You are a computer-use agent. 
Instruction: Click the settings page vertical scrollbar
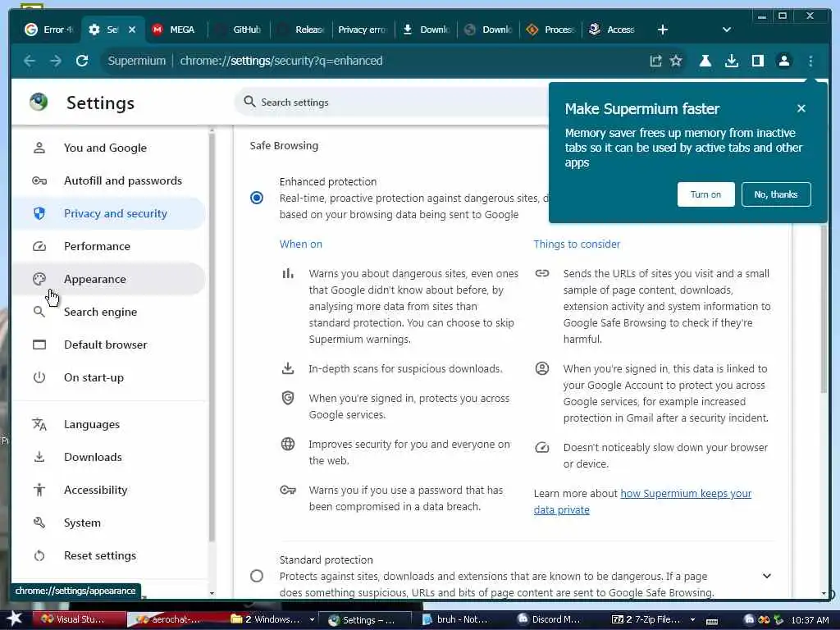click(824, 308)
